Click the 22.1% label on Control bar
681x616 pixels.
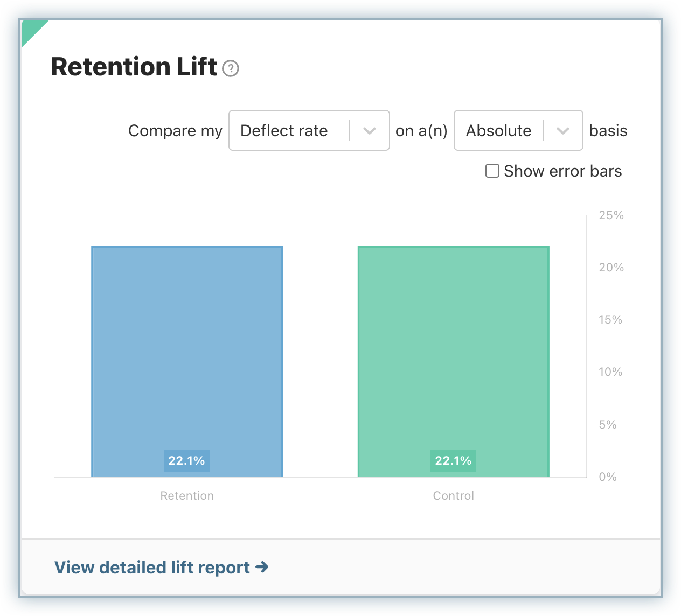pos(453,461)
